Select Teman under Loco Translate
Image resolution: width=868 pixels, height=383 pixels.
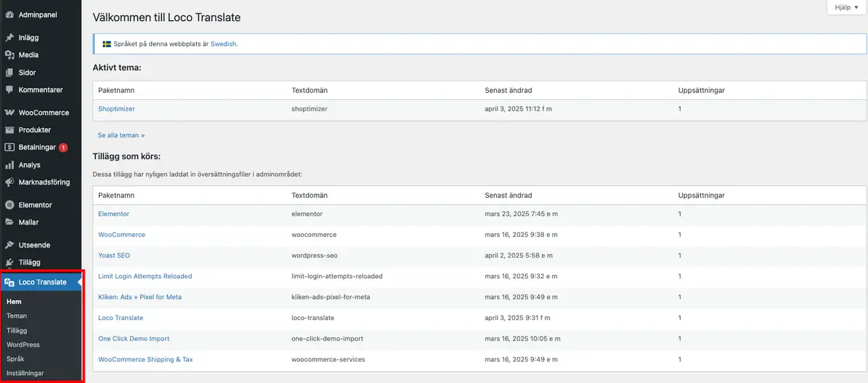(x=17, y=316)
